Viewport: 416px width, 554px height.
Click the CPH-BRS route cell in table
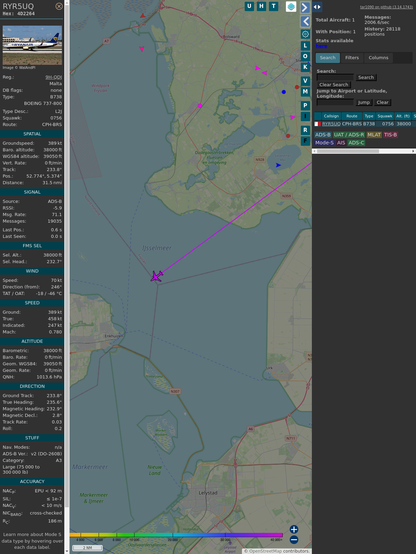tap(352, 124)
